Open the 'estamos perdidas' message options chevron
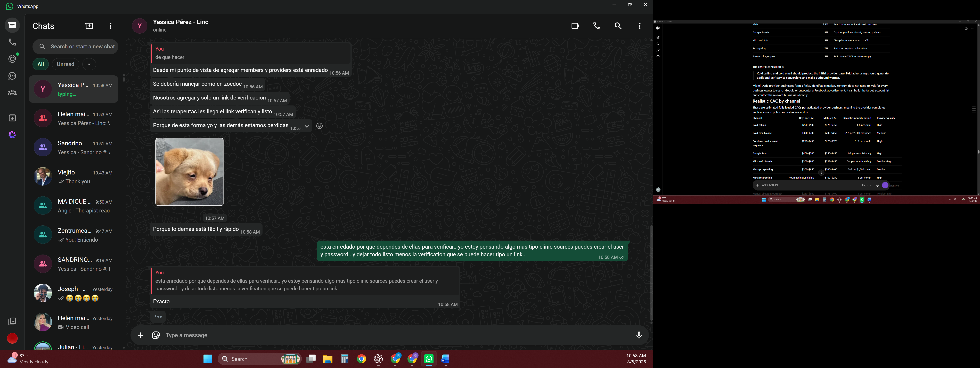 [307, 126]
